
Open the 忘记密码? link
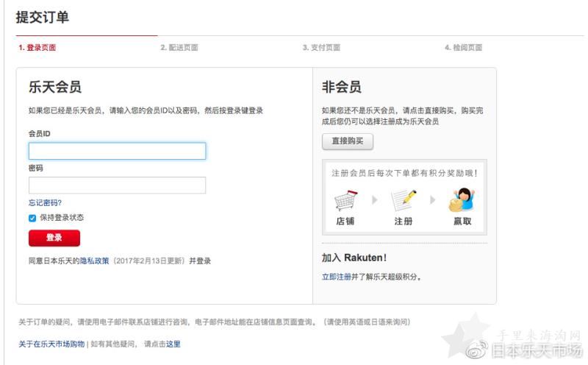tap(45, 203)
